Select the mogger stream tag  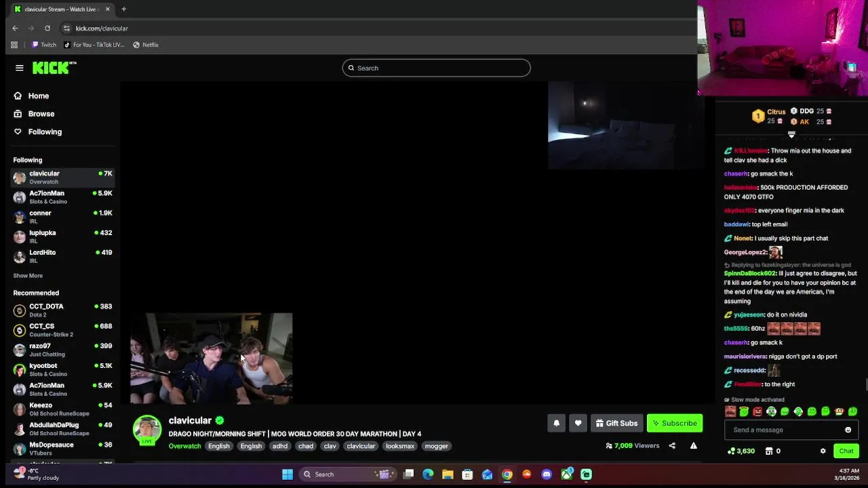coord(436,446)
